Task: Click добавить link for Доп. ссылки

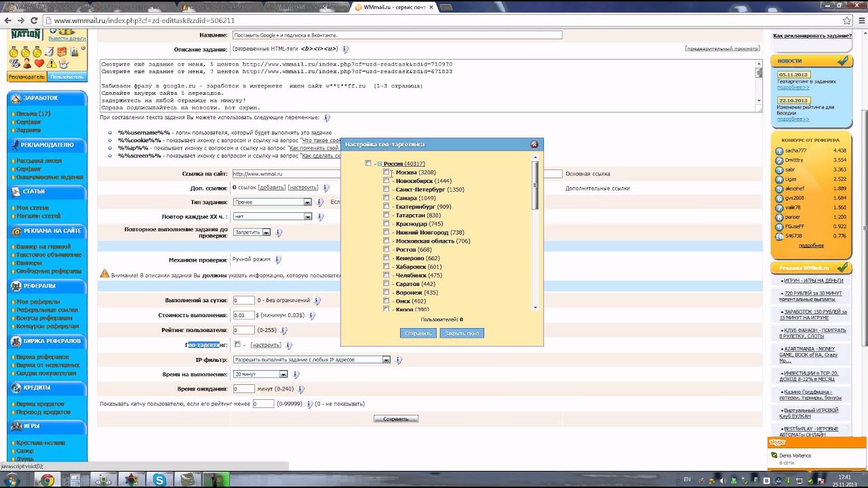Action: click(x=272, y=188)
